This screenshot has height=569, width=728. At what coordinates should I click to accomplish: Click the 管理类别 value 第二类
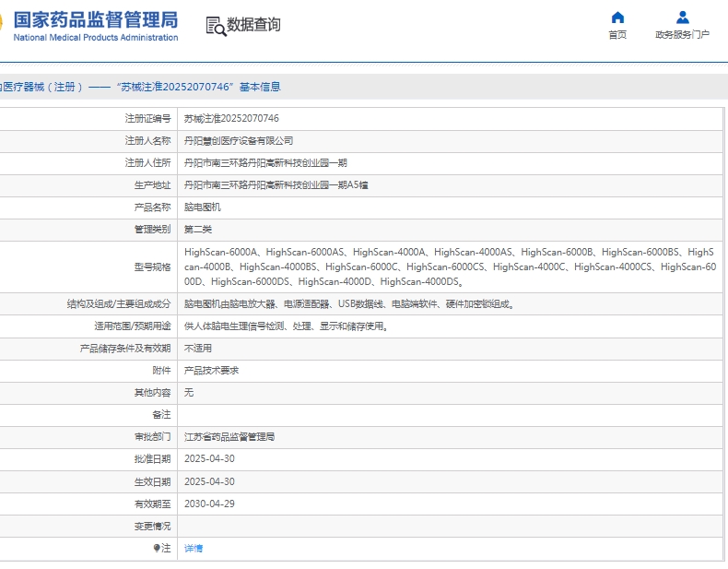(198, 230)
